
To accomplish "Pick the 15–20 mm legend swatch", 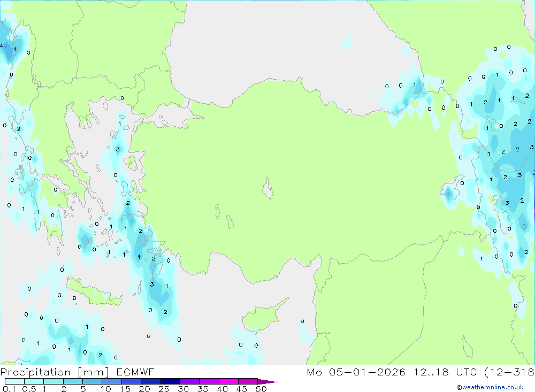I will point(132,381).
